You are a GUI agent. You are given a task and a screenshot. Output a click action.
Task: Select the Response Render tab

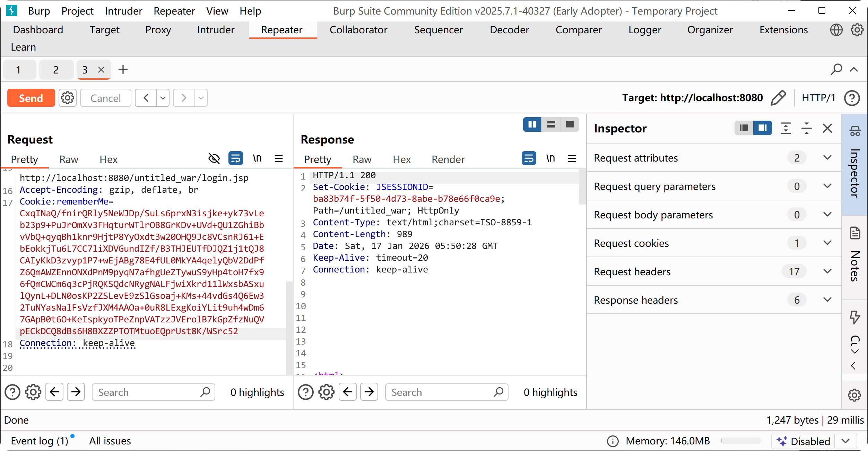pyautogui.click(x=448, y=159)
